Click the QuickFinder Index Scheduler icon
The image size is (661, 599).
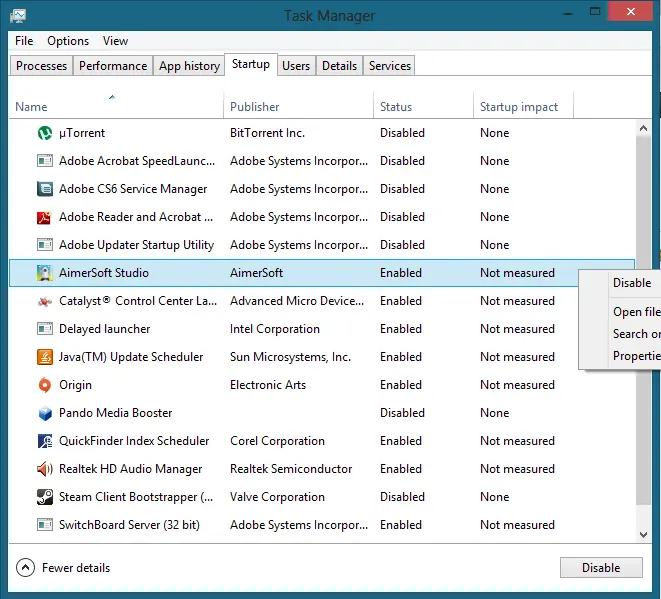pos(45,441)
